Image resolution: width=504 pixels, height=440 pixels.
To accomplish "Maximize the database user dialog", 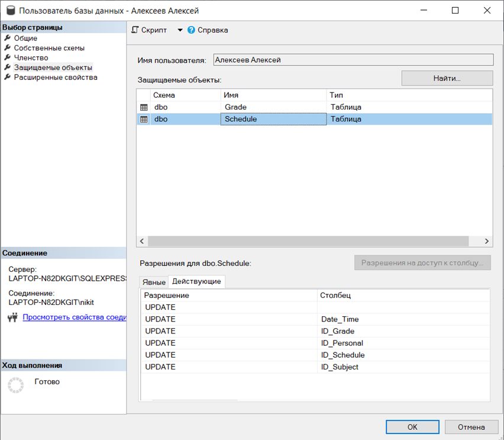I will [455, 10].
